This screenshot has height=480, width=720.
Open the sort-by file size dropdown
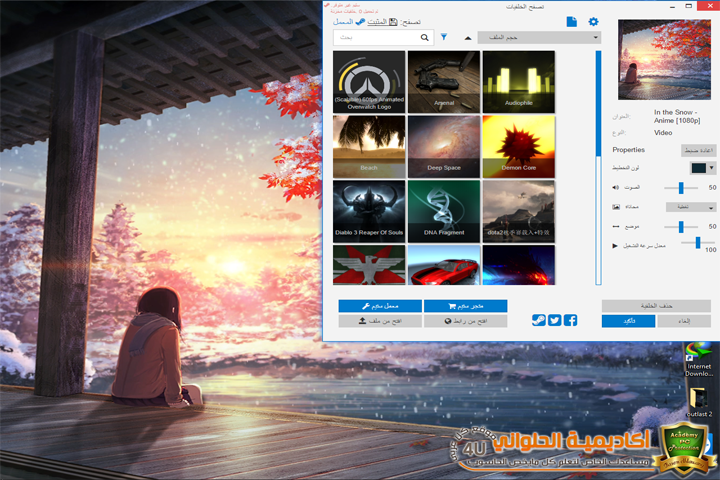pos(539,37)
